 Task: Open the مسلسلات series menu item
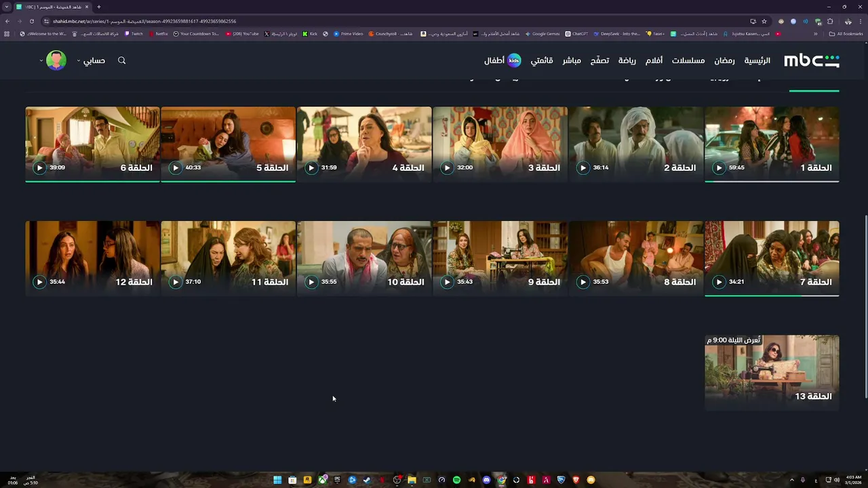(688, 60)
